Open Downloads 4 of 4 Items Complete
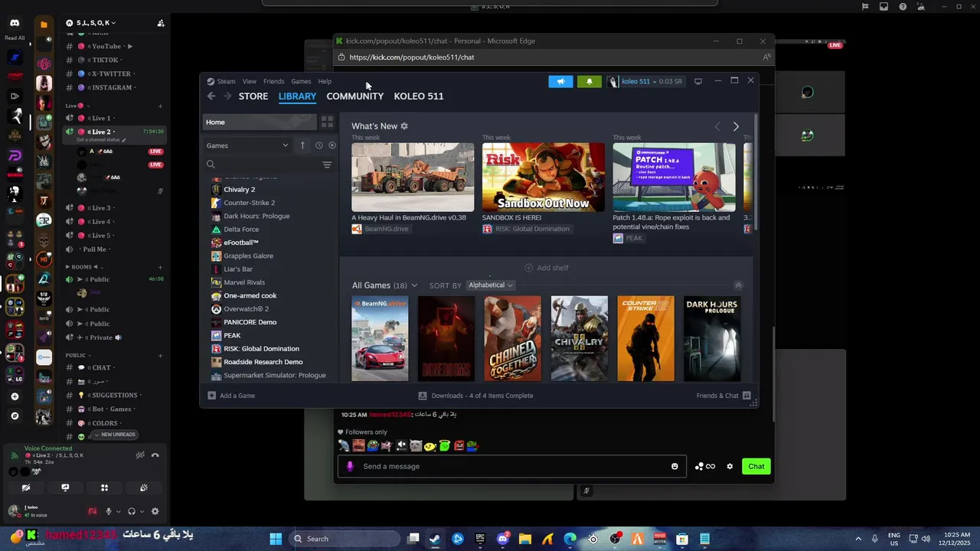The width and height of the screenshot is (980, 551). click(475, 396)
